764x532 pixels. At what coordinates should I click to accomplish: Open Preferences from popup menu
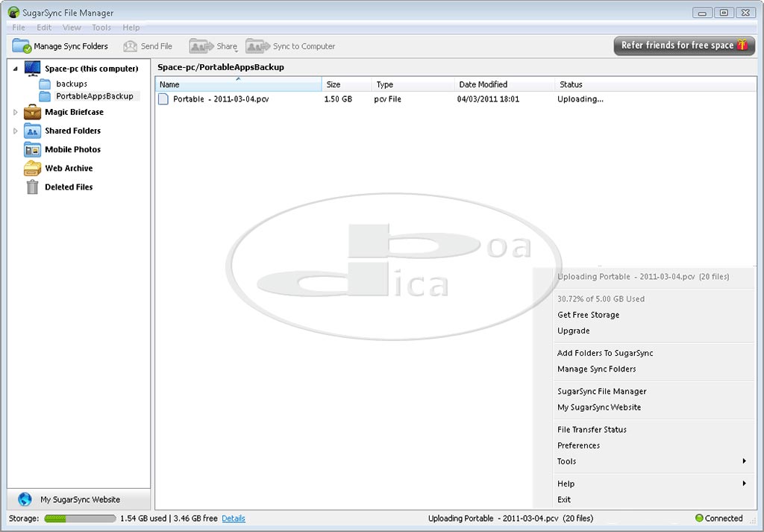click(x=578, y=445)
